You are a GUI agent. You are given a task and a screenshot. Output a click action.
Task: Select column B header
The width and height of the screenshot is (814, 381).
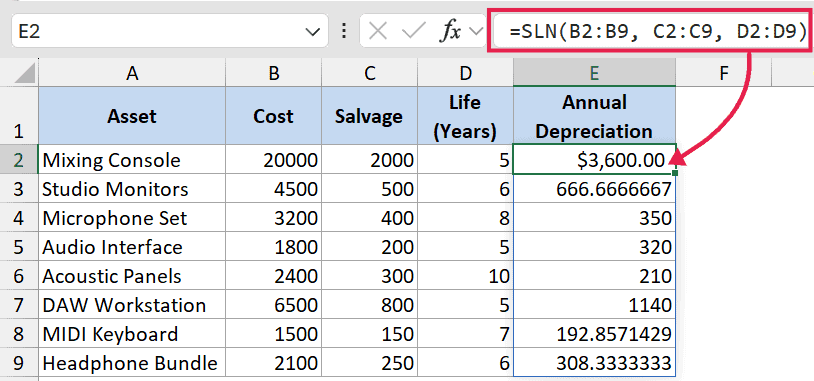point(274,73)
